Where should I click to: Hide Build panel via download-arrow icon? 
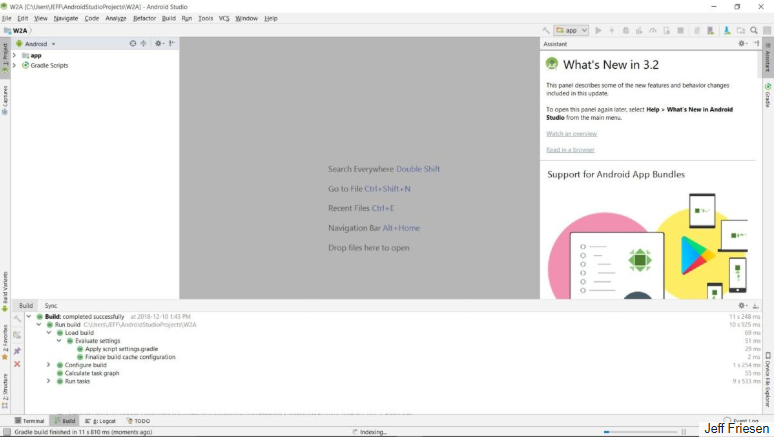click(x=756, y=306)
